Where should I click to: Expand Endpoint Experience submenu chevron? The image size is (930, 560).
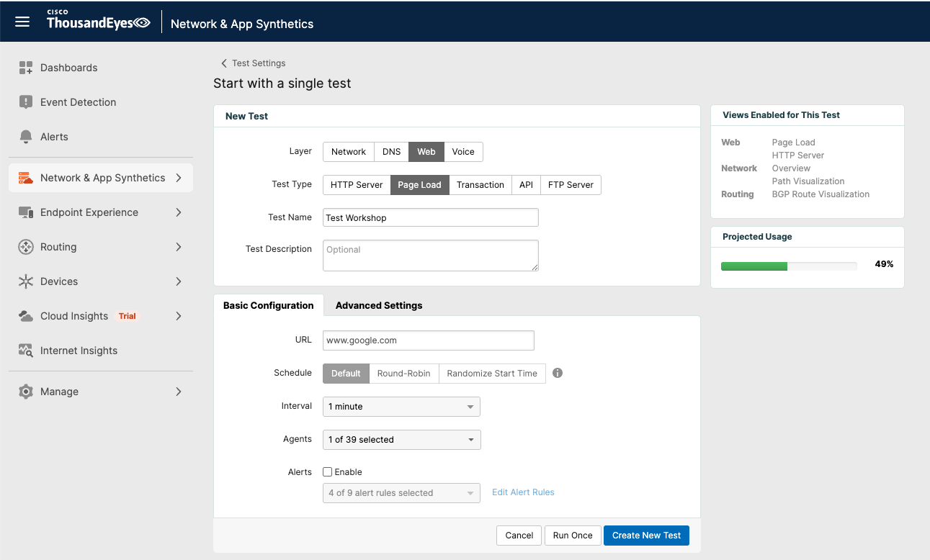179,212
